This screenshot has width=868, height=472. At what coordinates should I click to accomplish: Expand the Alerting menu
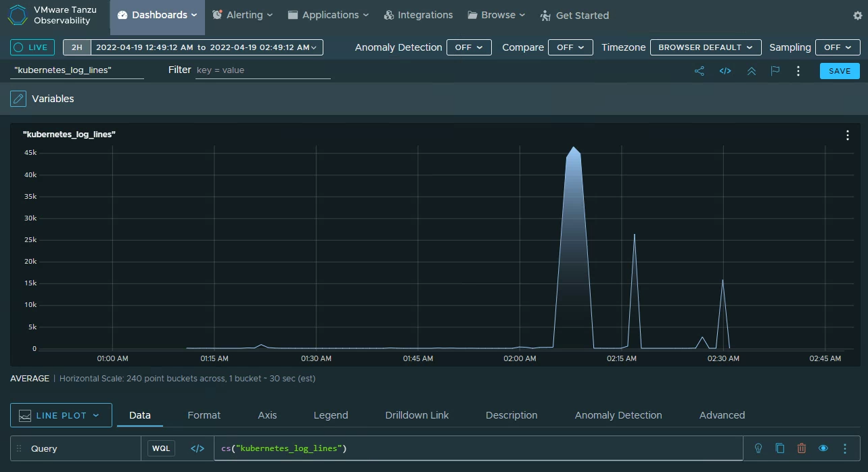[x=242, y=15]
